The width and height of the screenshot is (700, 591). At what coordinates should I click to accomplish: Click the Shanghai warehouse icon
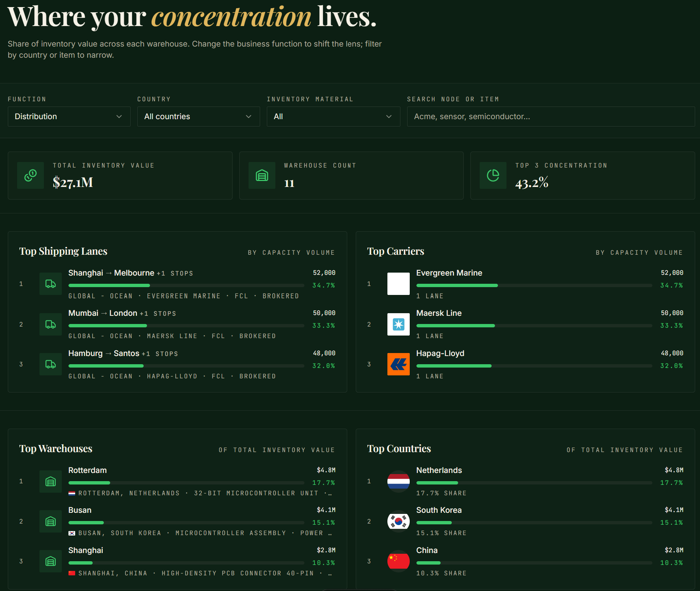51,561
